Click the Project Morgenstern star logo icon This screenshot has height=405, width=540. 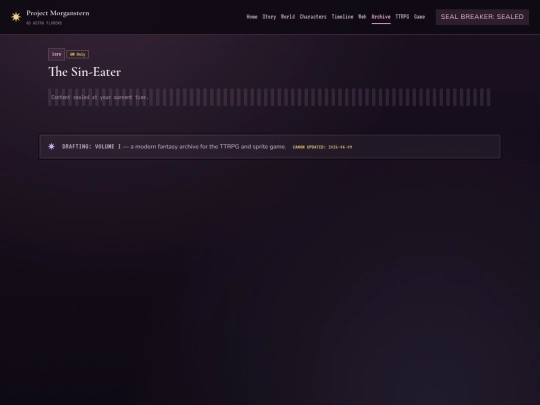click(16, 17)
